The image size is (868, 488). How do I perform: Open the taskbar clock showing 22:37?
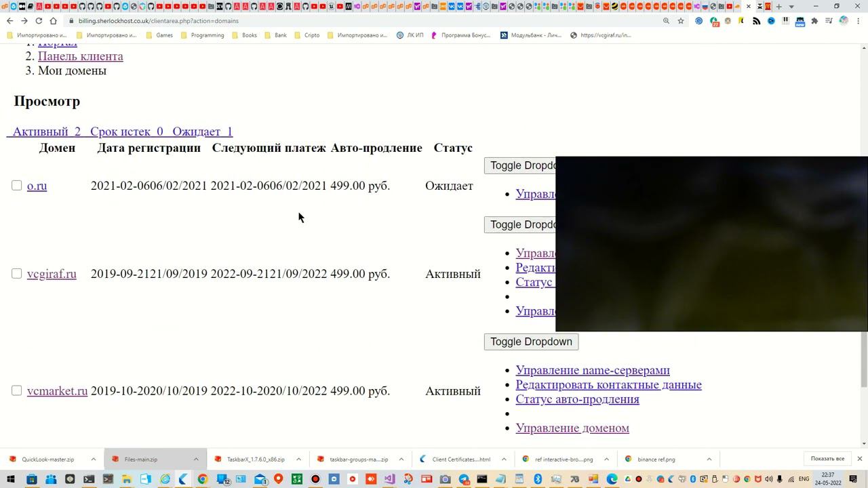(x=828, y=479)
